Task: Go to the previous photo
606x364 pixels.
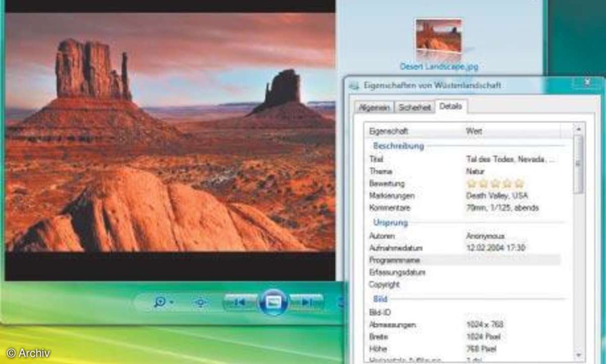Action: (240, 302)
